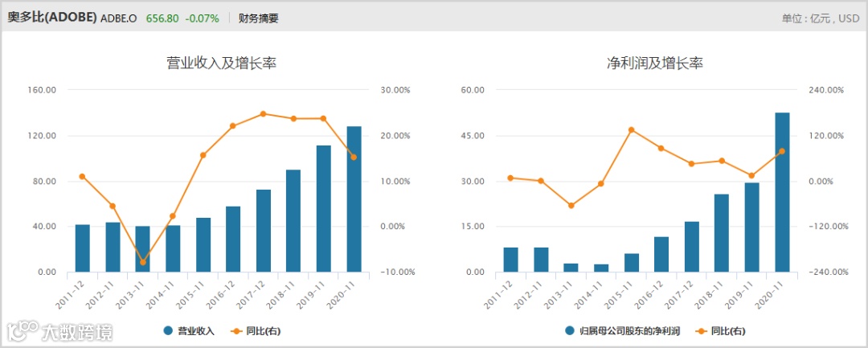Select the 30.00% right axis label

point(394,90)
